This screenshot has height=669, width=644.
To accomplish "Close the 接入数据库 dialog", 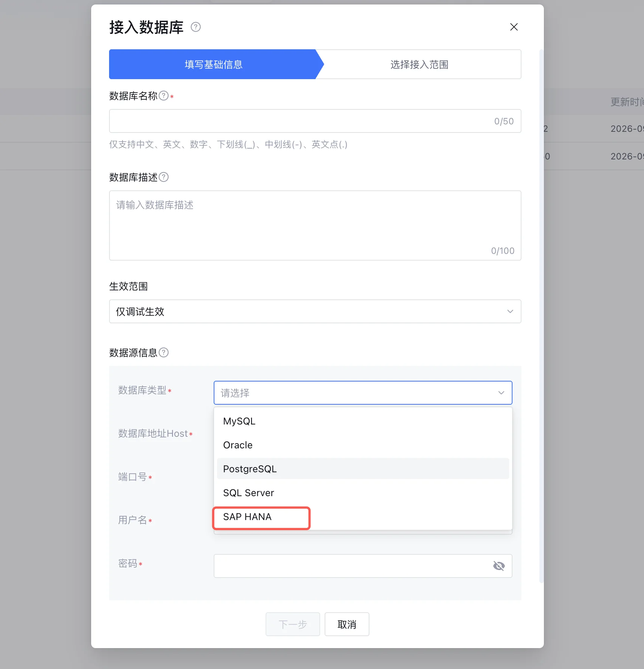I will (514, 27).
